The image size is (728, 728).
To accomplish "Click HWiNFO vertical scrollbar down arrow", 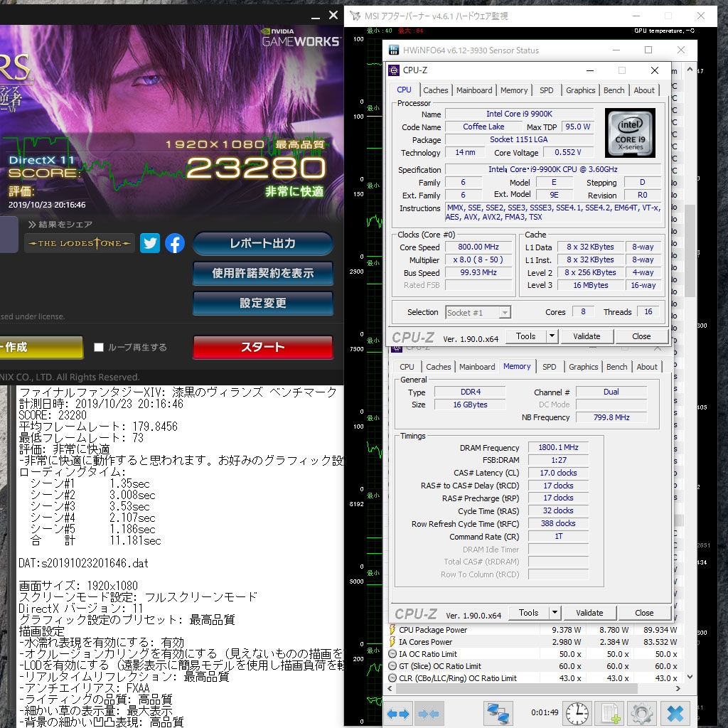I will [690, 677].
